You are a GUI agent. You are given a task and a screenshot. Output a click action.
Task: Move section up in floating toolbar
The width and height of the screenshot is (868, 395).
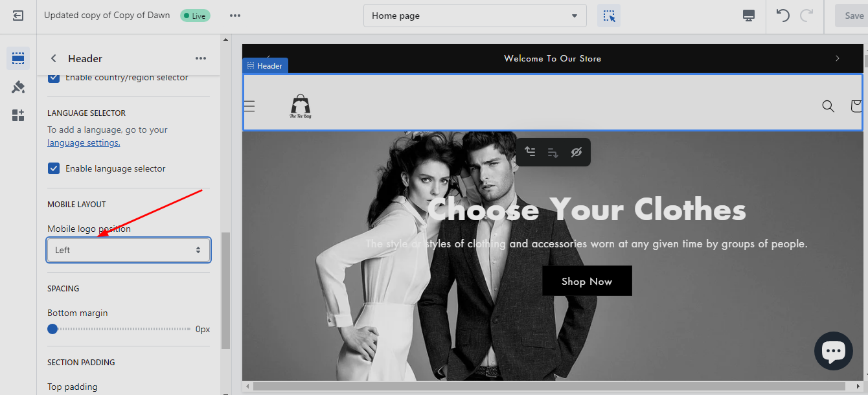[530, 152]
